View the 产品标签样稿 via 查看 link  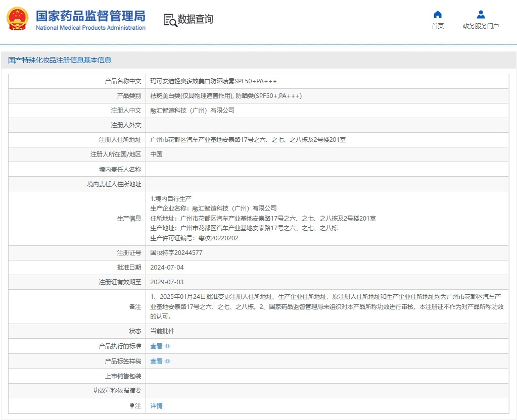coord(156,361)
